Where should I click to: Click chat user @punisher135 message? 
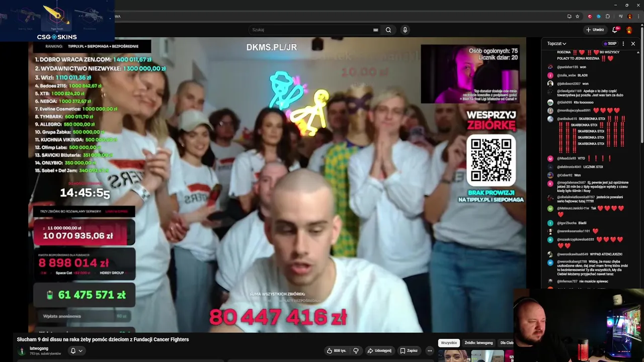(x=571, y=67)
